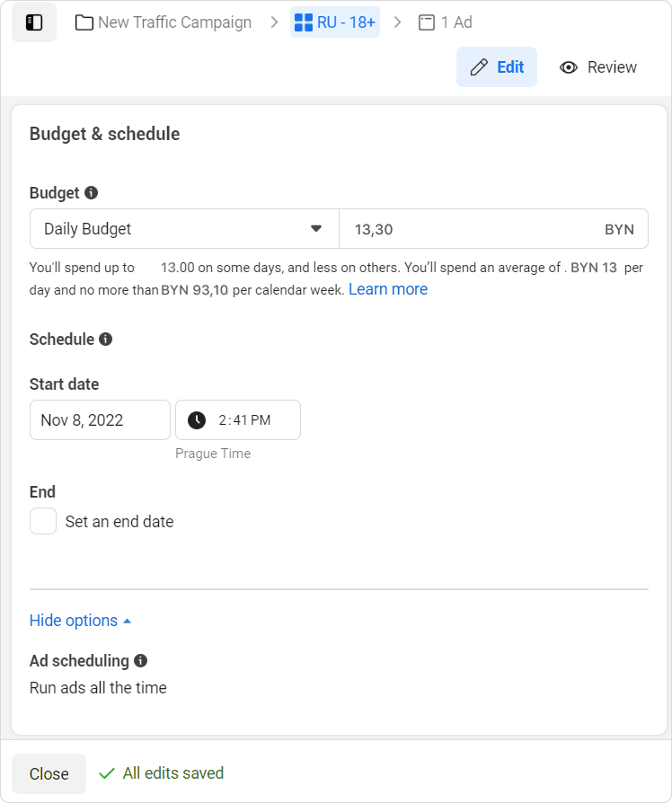
Task: Open the Nov 8, 2022 date picker
Action: point(100,419)
